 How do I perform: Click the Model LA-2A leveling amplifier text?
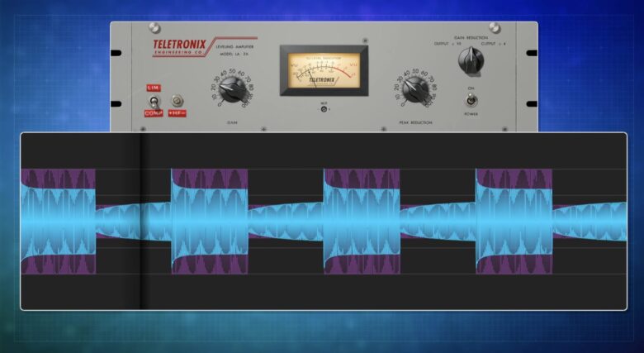click(x=236, y=51)
